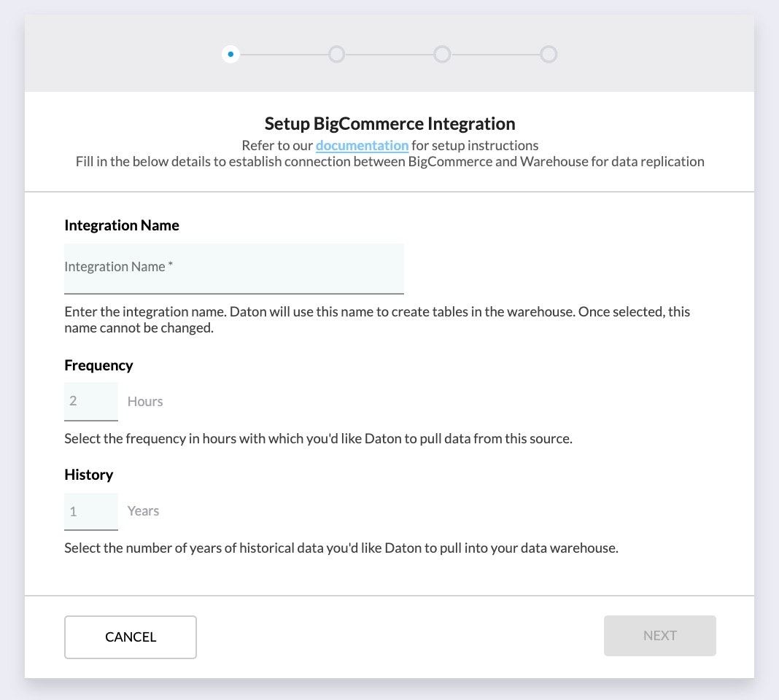The height and width of the screenshot is (700, 779).
Task: Jump to the third step circle
Action: 442,54
